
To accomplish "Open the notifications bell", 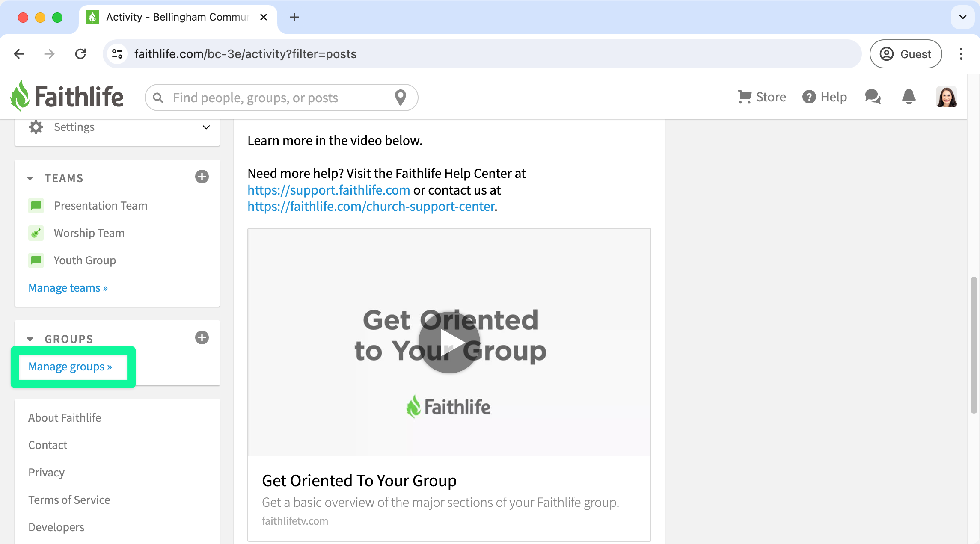I will (x=909, y=97).
